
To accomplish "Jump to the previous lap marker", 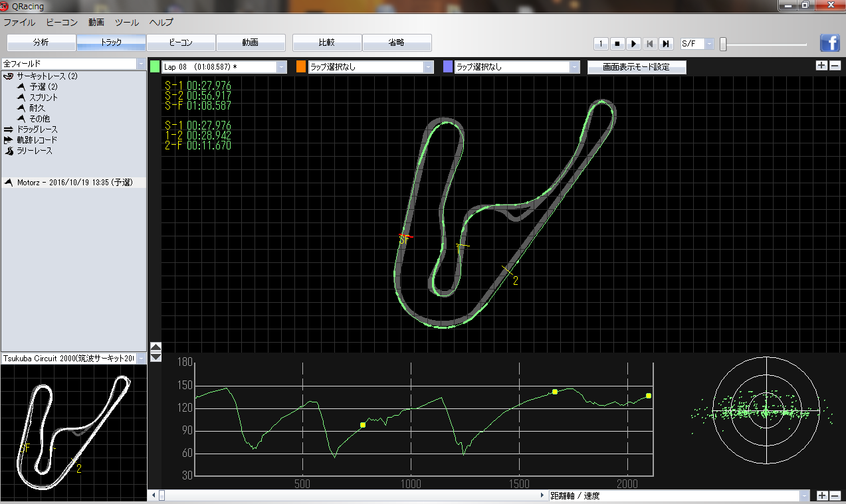I will tap(649, 44).
